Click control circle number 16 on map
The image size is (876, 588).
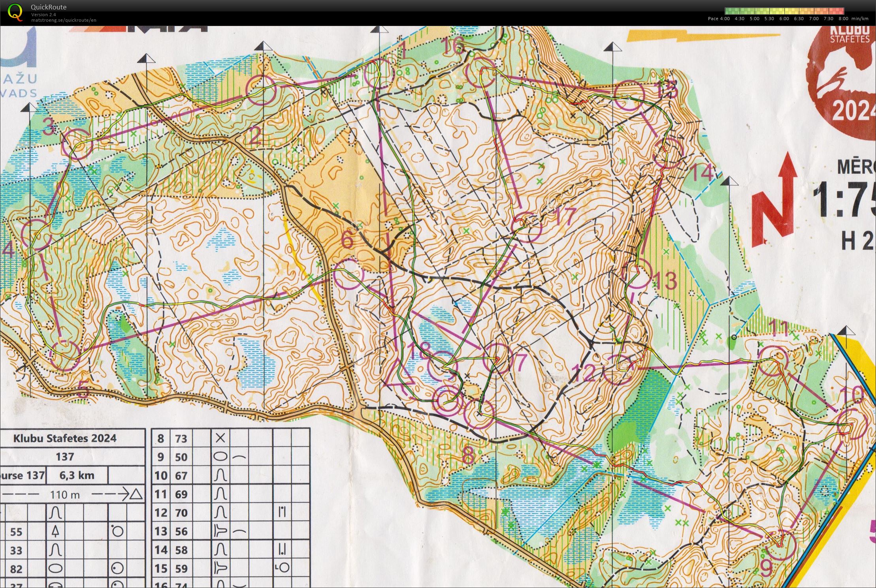coord(480,72)
